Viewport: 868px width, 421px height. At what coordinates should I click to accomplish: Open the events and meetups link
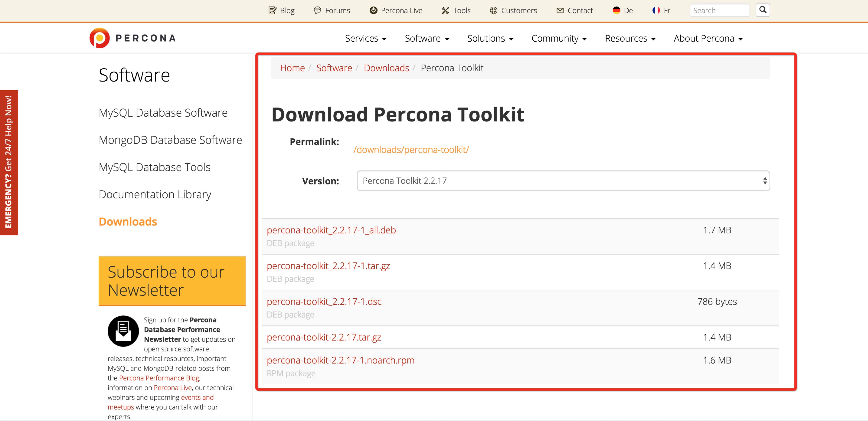coord(161,402)
